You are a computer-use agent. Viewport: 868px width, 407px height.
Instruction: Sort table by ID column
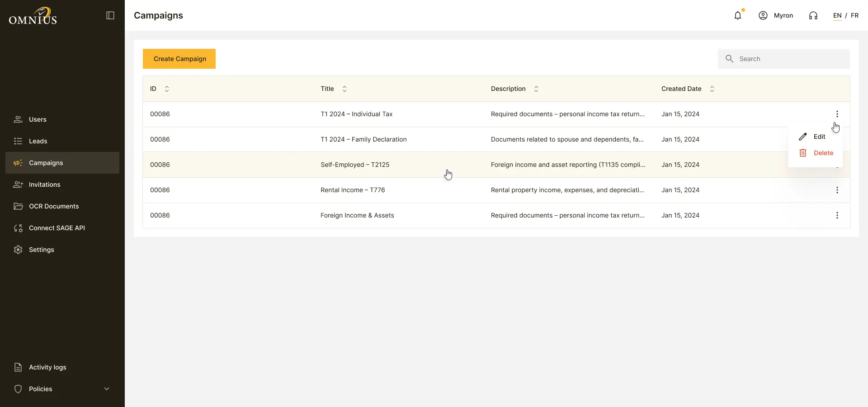tap(167, 89)
